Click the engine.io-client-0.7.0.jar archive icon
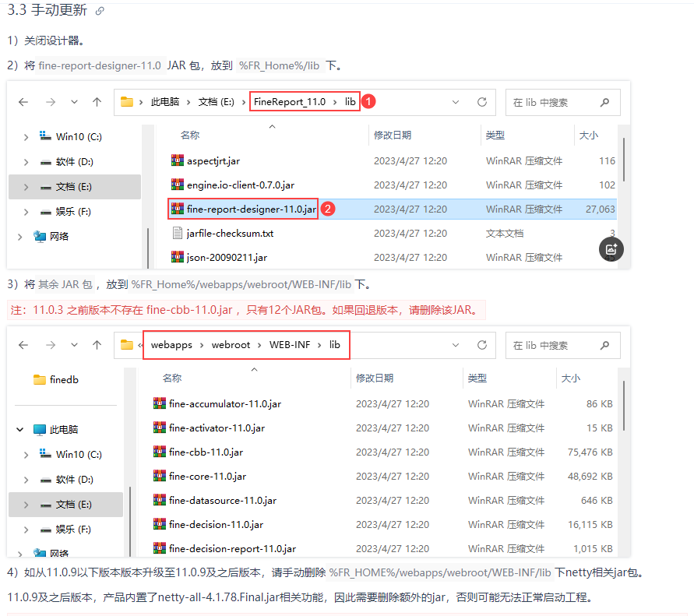The height and width of the screenshot is (616, 694). pos(178,184)
